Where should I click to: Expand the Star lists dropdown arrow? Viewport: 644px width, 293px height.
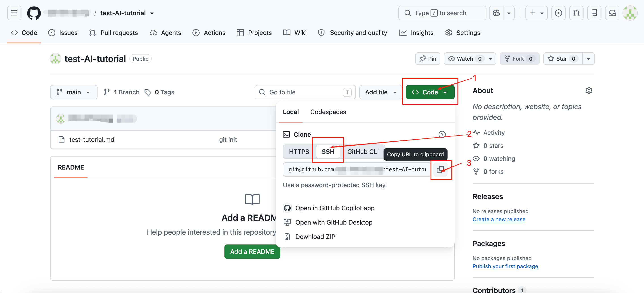pos(589,59)
